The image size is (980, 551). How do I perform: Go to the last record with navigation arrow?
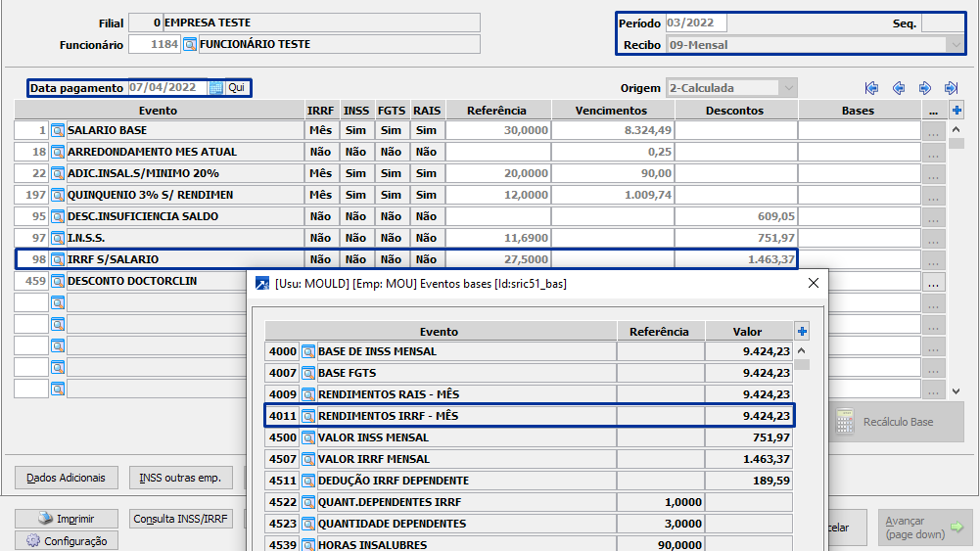click(x=951, y=88)
